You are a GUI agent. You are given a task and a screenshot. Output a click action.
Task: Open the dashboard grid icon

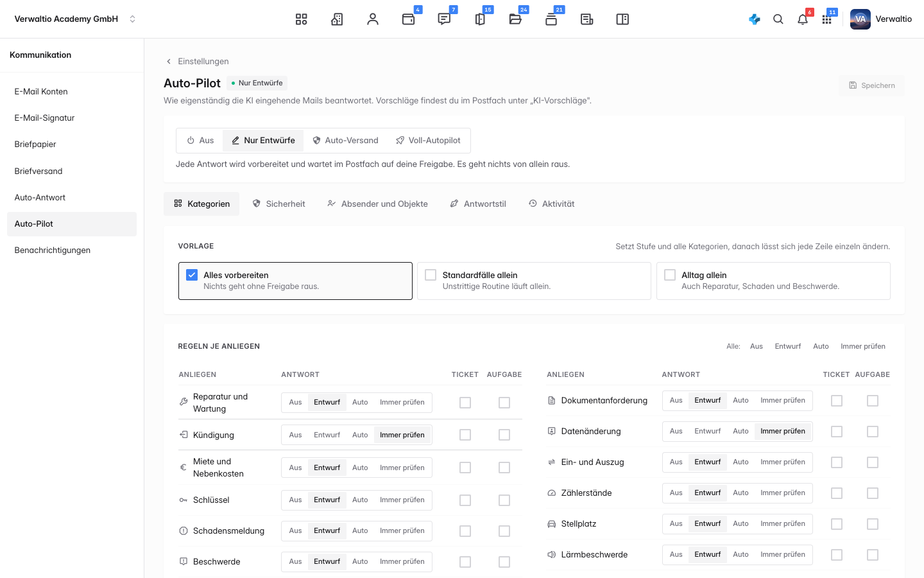301,19
